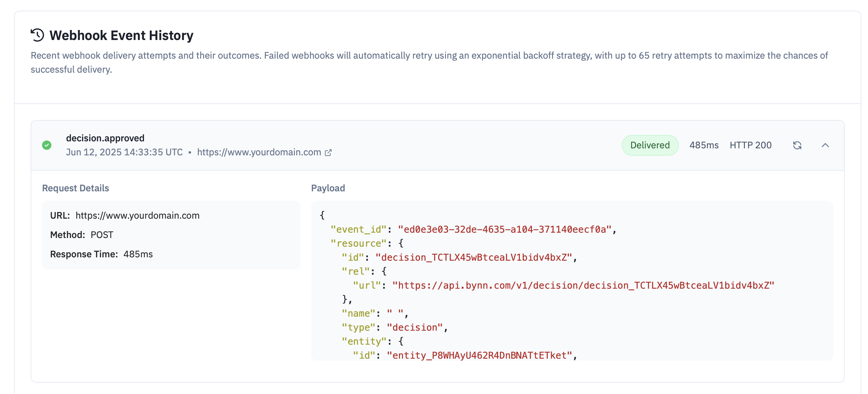This screenshot has height=394, width=868.
Task: Click the "resource" key in the payload
Action: coord(359,243)
